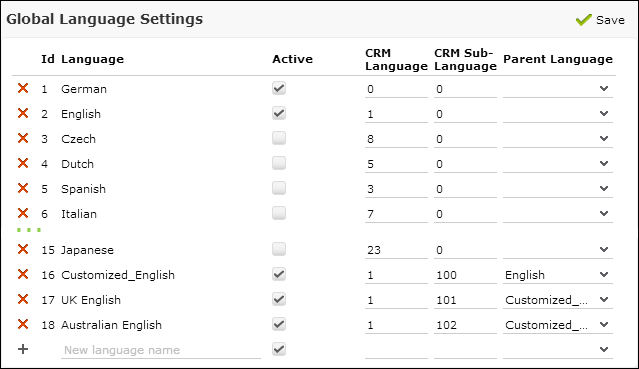Remove the Australian English entry
This screenshot has height=369, width=639.
tap(23, 325)
